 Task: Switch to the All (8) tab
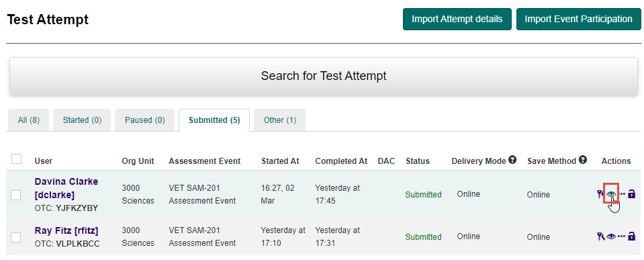pos(29,120)
